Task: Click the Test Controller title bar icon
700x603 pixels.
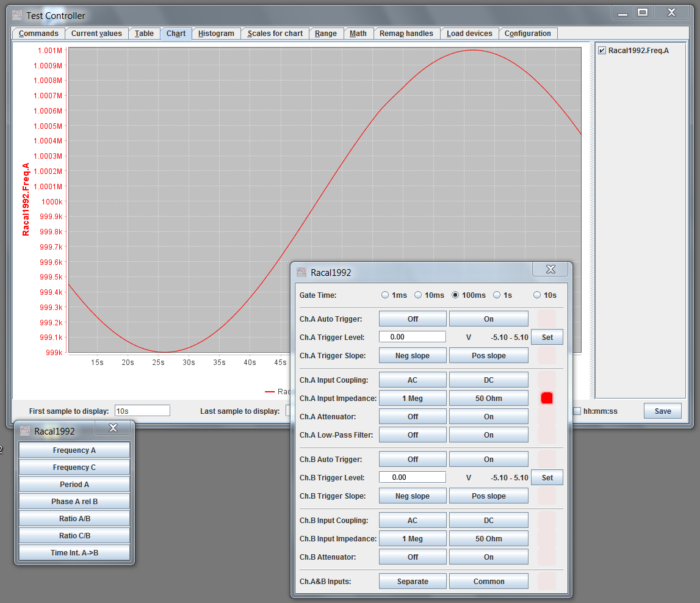Action: pos(17,16)
